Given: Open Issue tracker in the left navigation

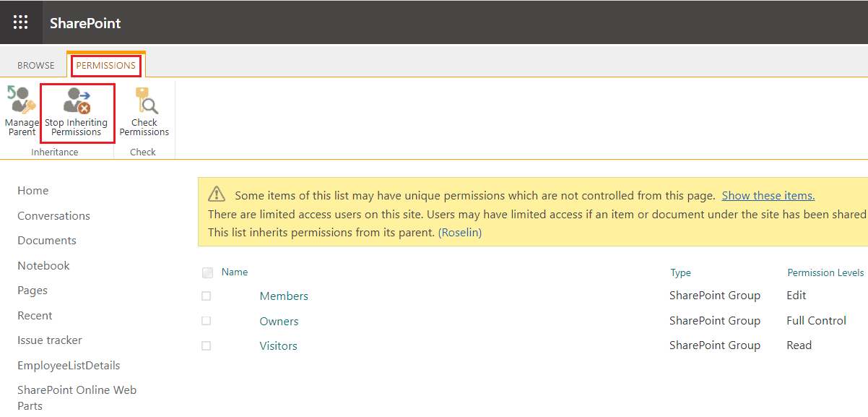Looking at the screenshot, I should click(50, 340).
